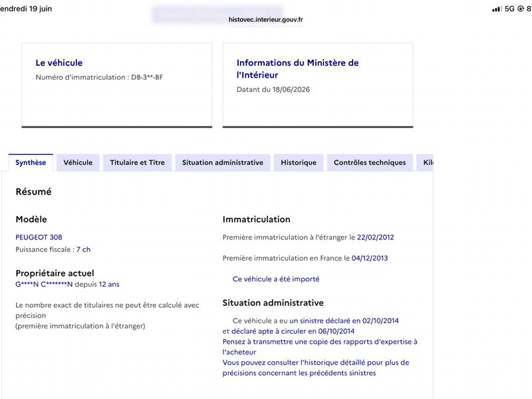
Task: Click the fiscal power value 7 ch
Action: tap(84, 249)
